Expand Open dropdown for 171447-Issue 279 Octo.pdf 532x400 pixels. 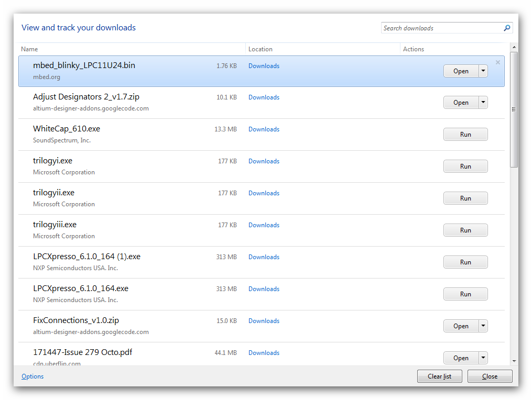pyautogui.click(x=483, y=358)
